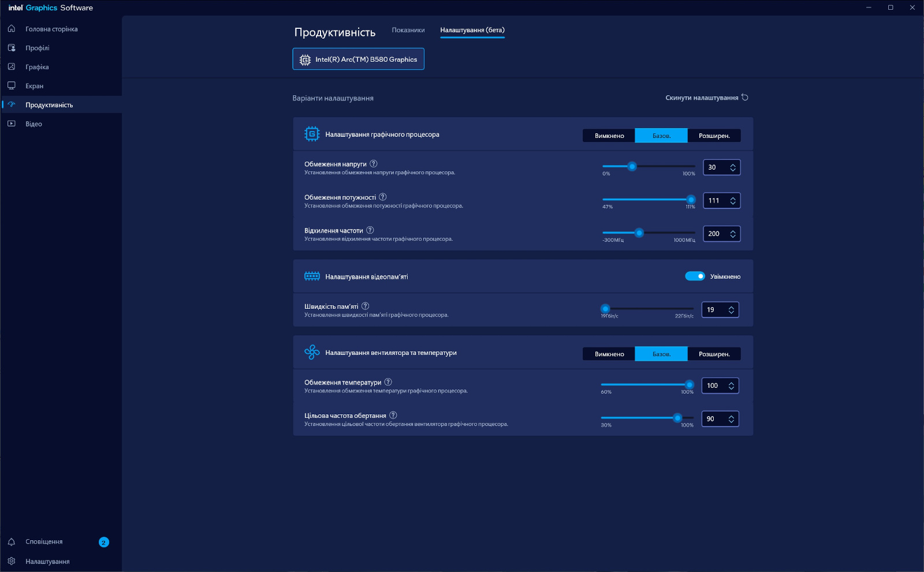Viewport: 924px width, 572px height.
Task: Open the Продуктивність sidebar section
Action: coord(61,105)
